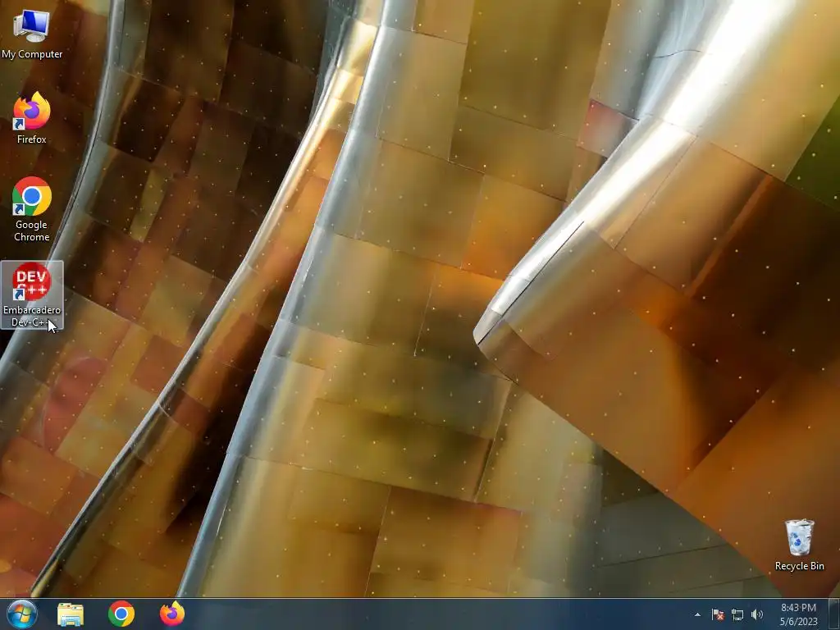The image size is (840, 630).
Task: Select the Google Chrome desktop shortcut
Action: [32, 209]
